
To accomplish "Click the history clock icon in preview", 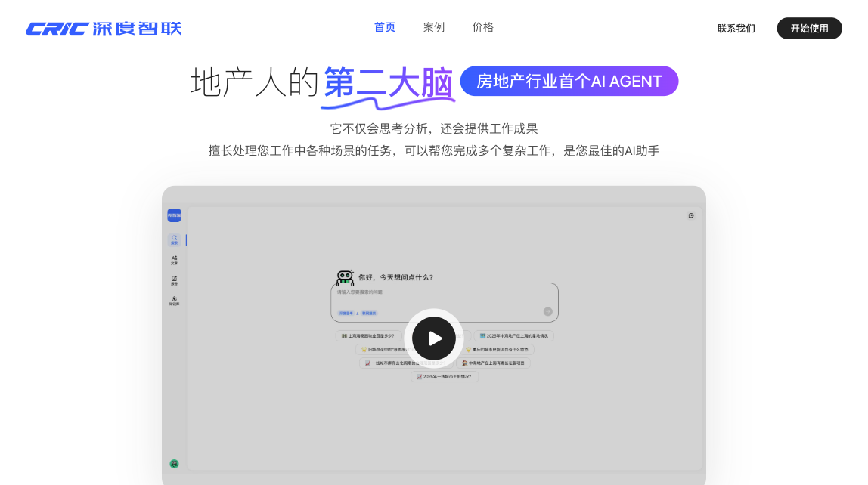I will point(690,215).
